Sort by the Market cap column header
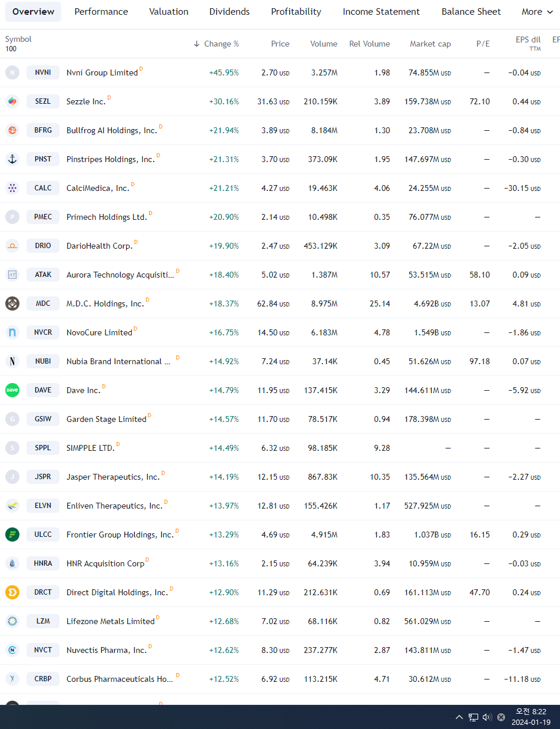This screenshot has height=729, width=560. coord(430,44)
